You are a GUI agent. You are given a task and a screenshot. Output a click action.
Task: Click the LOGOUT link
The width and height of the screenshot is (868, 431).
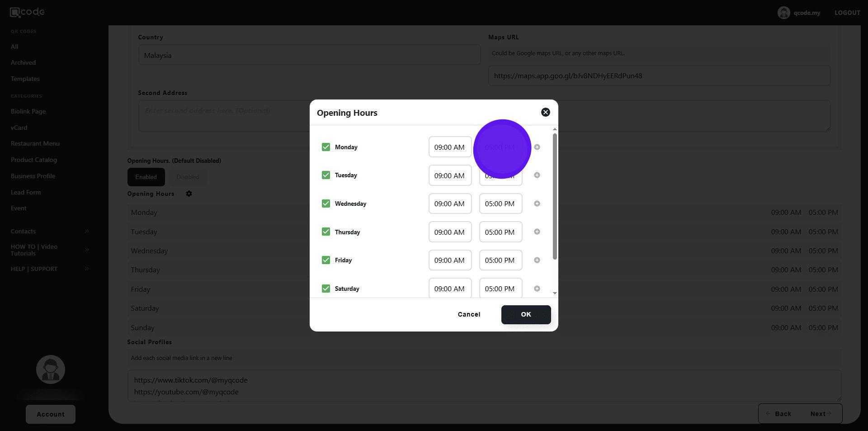(847, 13)
